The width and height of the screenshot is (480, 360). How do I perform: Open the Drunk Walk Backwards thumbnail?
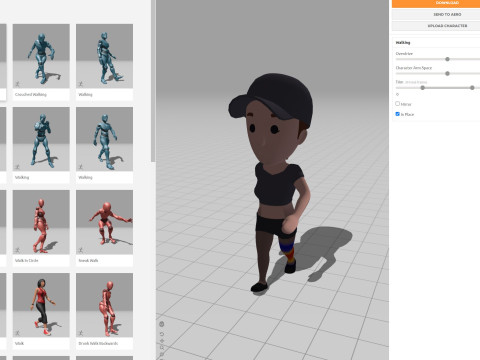[x=104, y=305]
